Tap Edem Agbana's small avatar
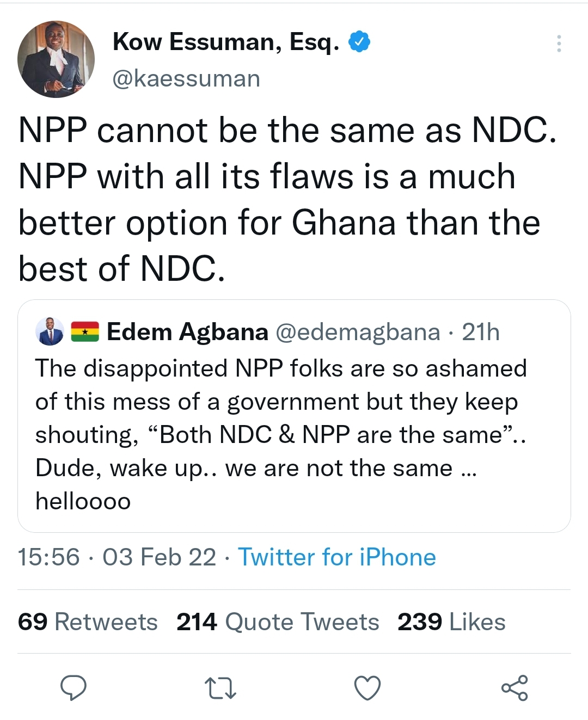 (50, 331)
